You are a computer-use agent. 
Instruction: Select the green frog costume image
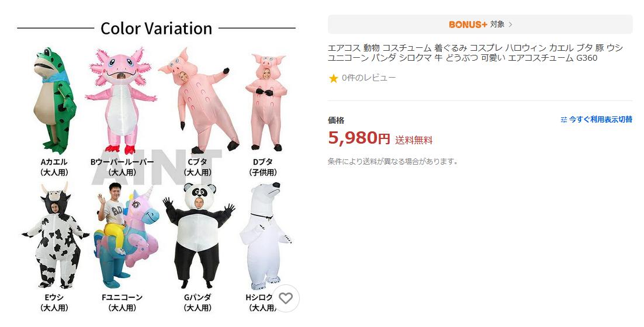point(54,100)
